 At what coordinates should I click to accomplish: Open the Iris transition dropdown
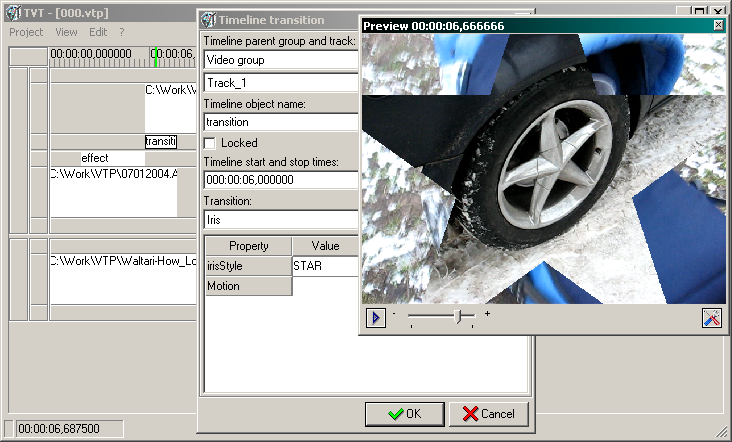point(281,220)
